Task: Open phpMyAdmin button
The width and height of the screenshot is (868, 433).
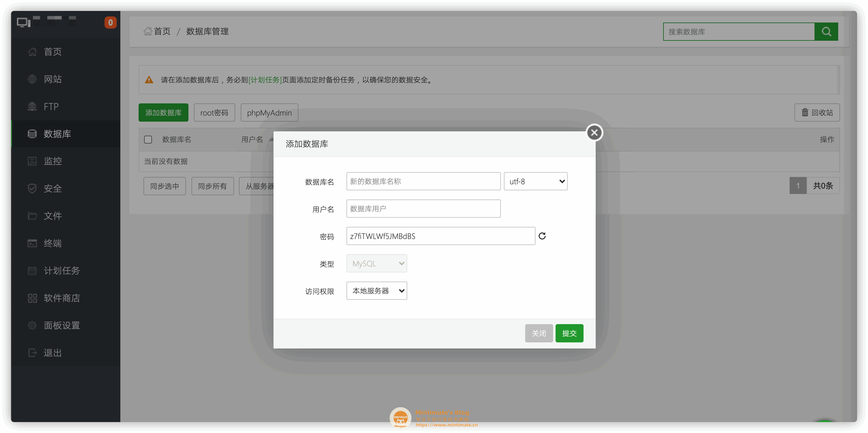Action: click(269, 113)
